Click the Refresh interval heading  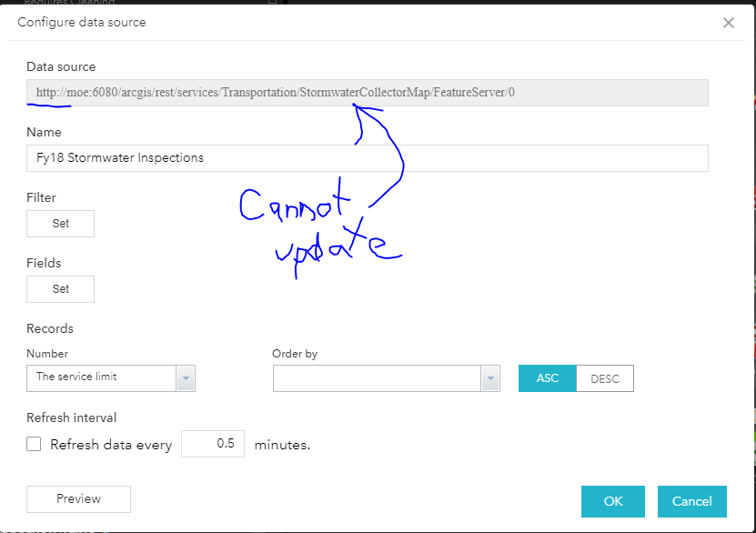[x=72, y=418]
